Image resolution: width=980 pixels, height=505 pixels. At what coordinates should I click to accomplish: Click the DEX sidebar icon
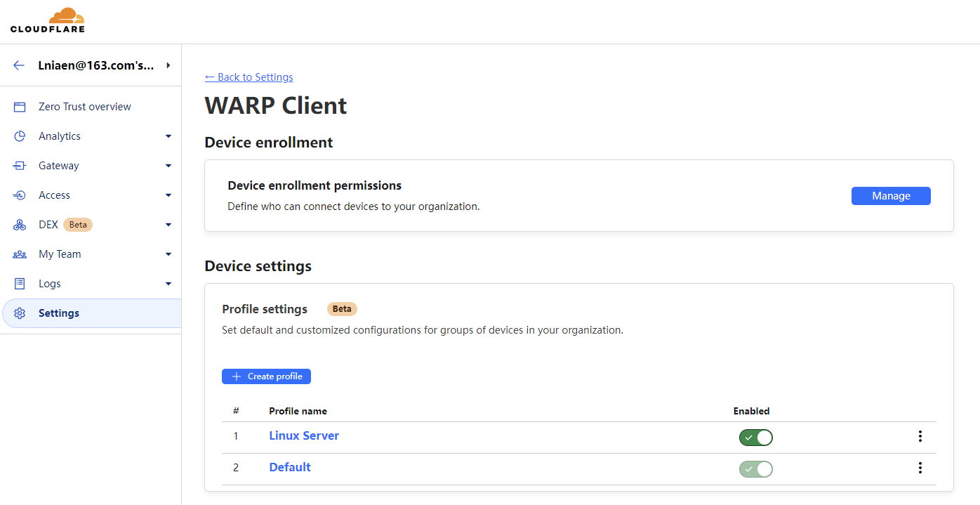tap(20, 225)
